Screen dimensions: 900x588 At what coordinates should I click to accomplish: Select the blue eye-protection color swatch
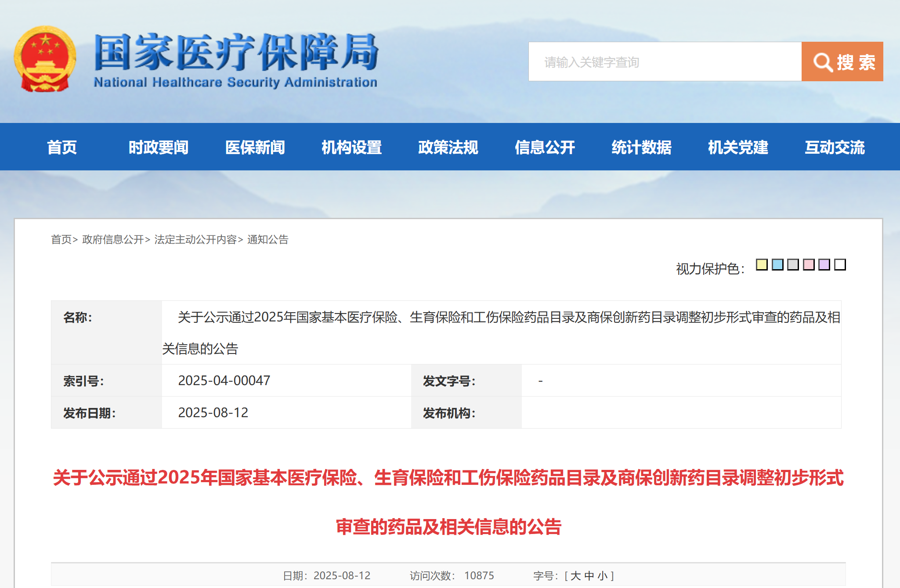point(777,264)
